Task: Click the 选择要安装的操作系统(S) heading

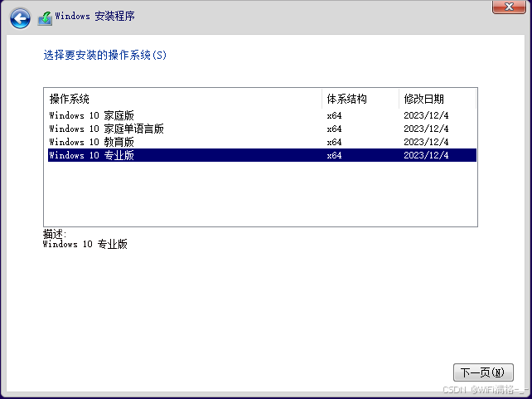Action: pyautogui.click(x=105, y=55)
